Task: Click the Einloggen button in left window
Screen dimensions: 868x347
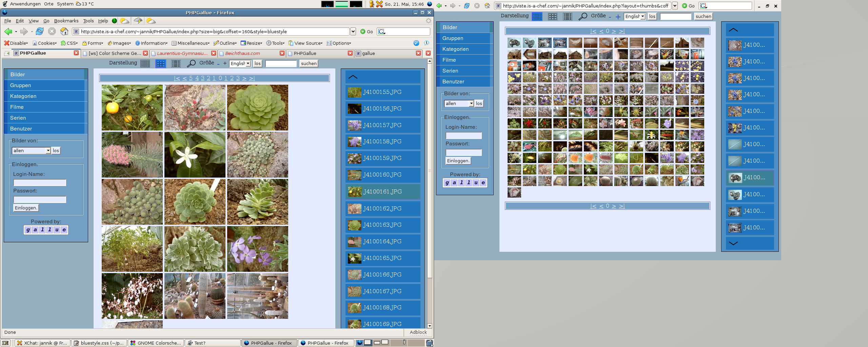Action: (26, 208)
